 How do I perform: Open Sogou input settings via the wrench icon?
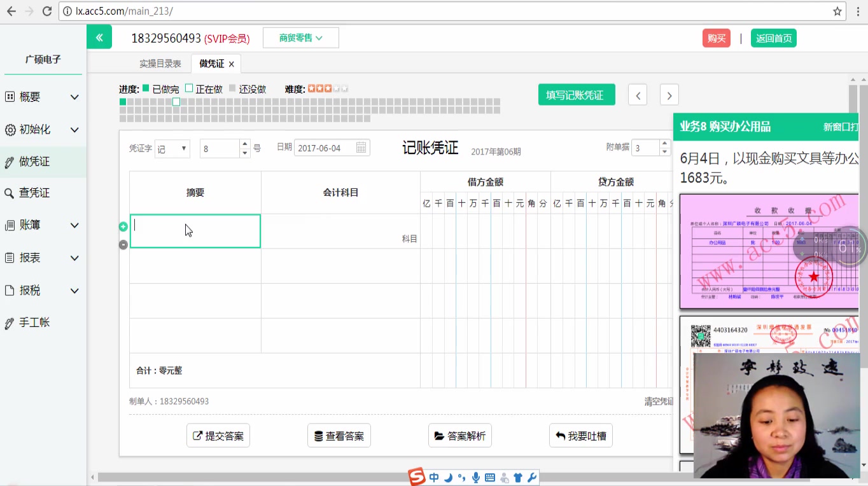[533, 477]
